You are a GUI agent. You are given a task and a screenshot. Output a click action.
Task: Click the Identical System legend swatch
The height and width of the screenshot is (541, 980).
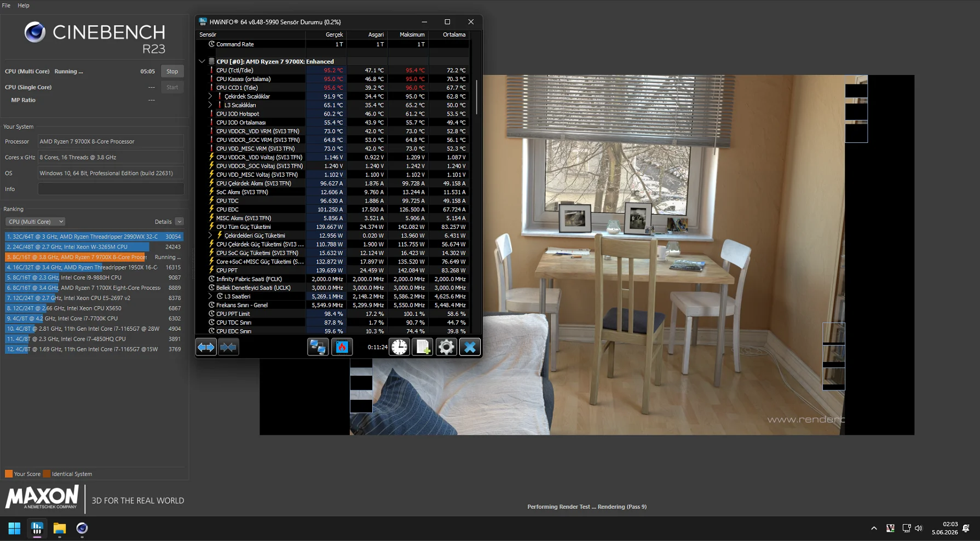click(x=47, y=474)
